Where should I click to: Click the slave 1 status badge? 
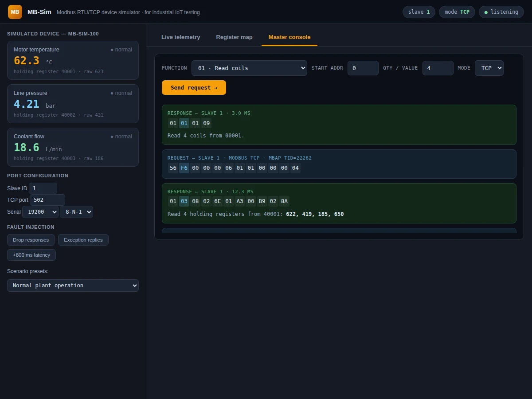(419, 12)
